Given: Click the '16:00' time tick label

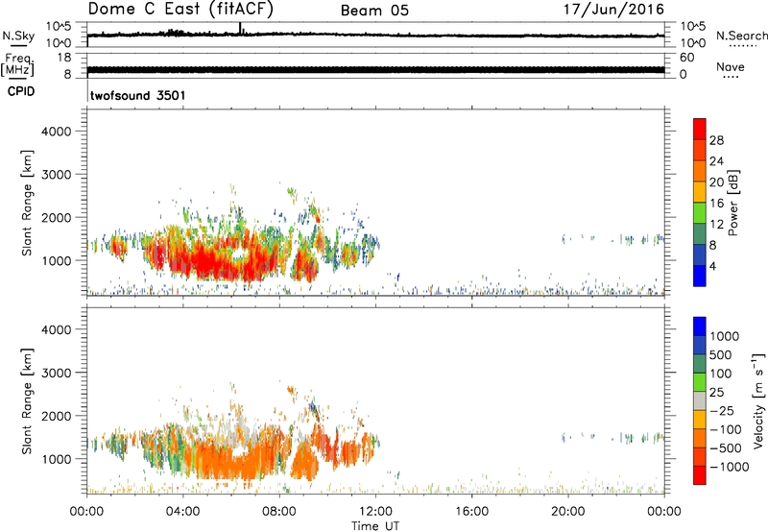Looking at the screenshot, I should point(471,512).
